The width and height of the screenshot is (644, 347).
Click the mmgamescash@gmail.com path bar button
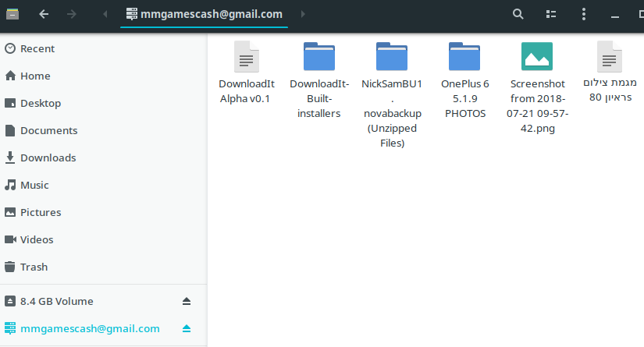click(x=204, y=14)
